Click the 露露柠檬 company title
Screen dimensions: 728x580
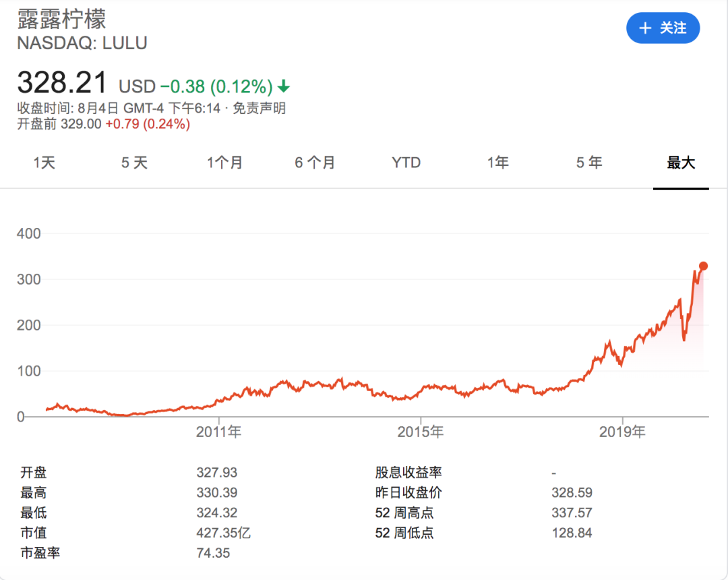61,19
